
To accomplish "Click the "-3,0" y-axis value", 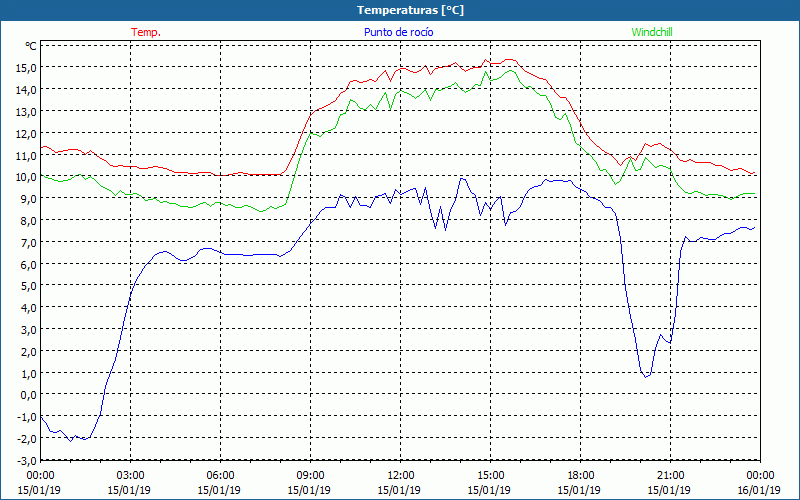I will tap(27, 461).
